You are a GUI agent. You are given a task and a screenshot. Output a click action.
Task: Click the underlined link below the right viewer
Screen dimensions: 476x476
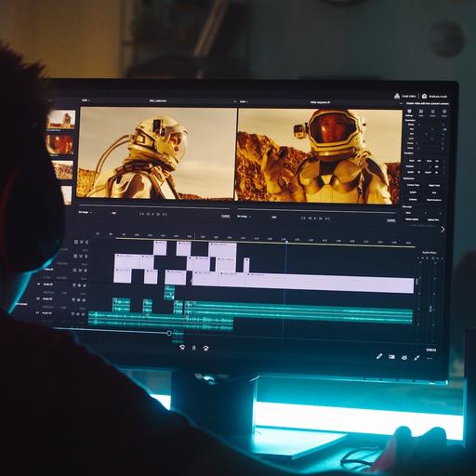pyautogui.click(x=391, y=220)
